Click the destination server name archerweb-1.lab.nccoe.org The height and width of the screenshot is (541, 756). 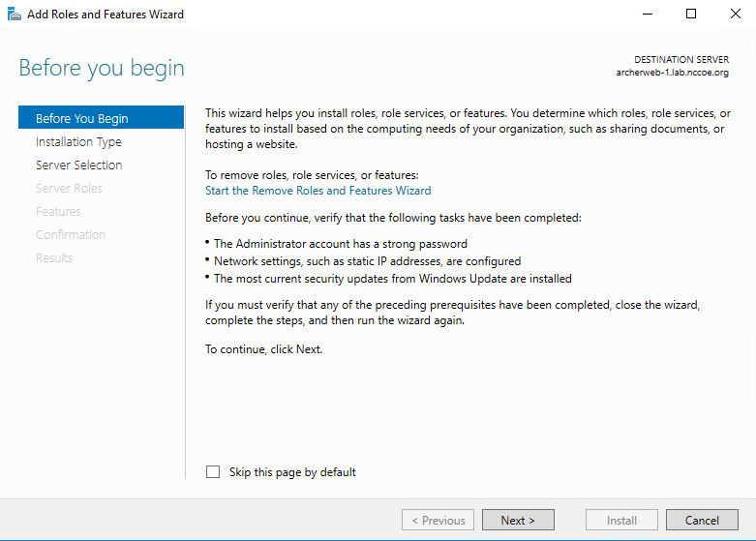[673, 73]
